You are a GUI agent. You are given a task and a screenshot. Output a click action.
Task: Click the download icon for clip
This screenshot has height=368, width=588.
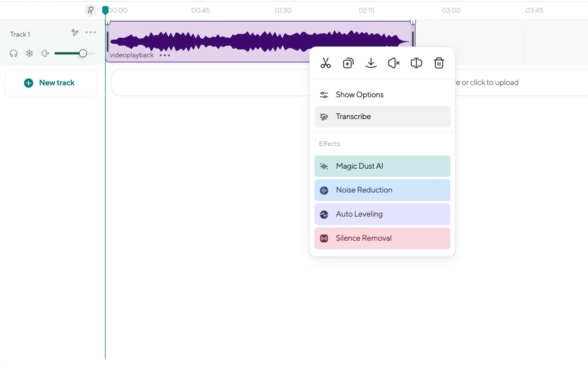pyautogui.click(x=371, y=63)
